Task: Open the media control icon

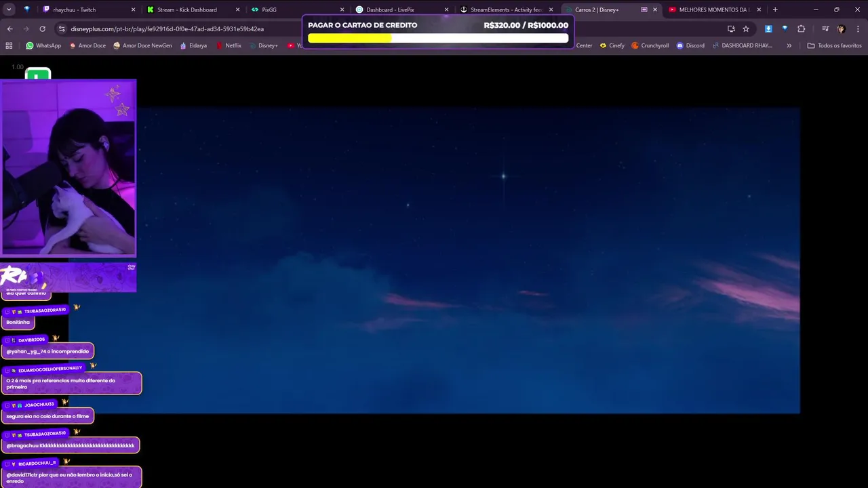Action: [x=825, y=28]
